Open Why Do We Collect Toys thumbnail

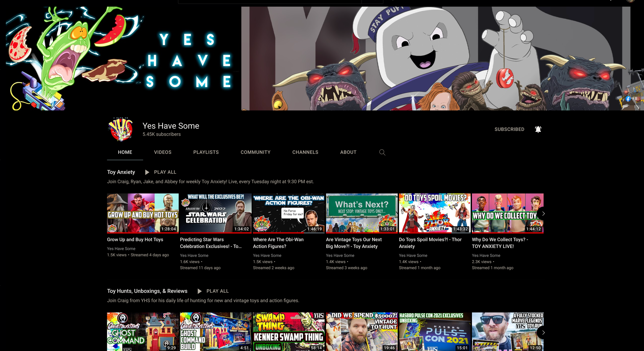(x=507, y=213)
